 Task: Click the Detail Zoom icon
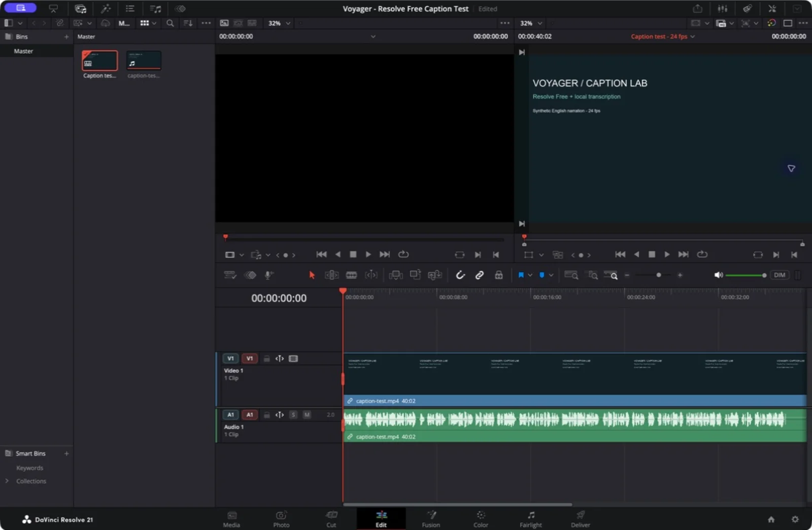[592, 275]
